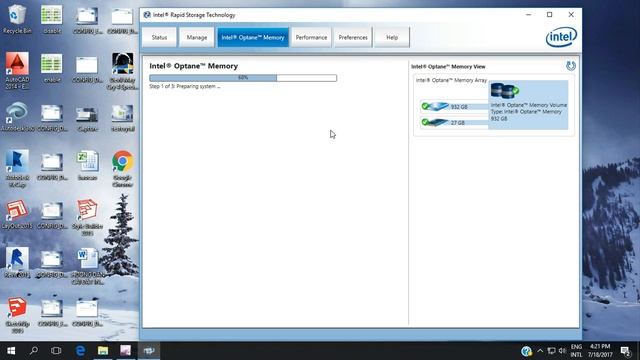640x360 pixels.
Task: Show hidden system tray icons
Action: point(540,351)
